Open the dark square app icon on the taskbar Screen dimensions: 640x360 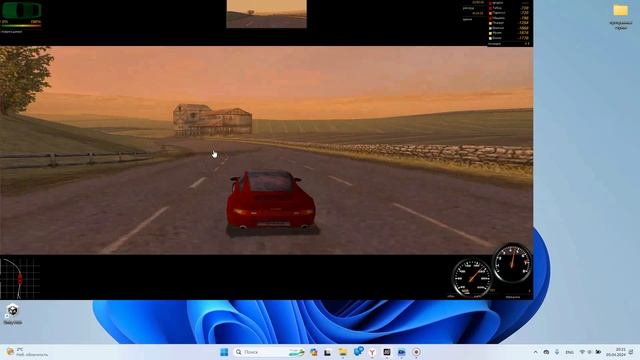click(387, 352)
